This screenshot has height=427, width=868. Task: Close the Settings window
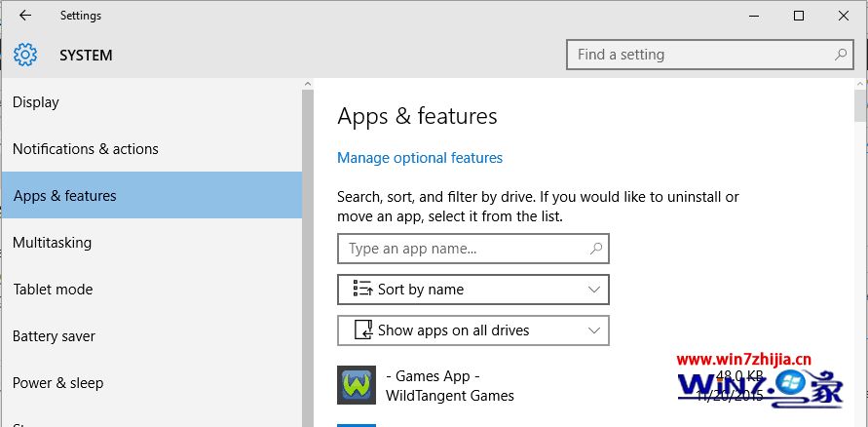click(x=843, y=16)
